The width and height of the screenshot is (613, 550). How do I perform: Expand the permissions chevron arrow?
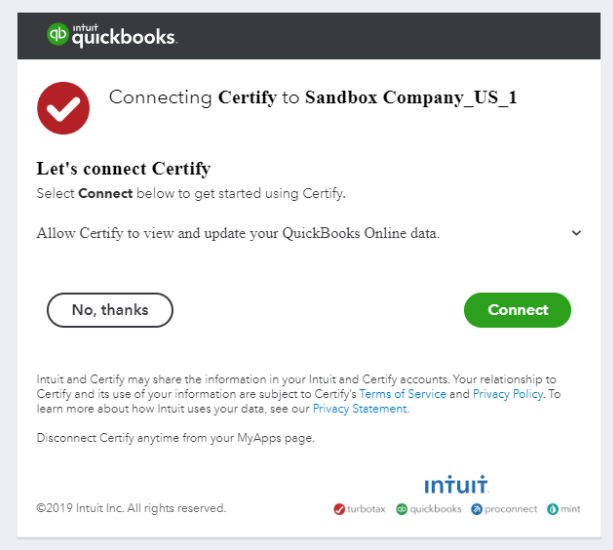pos(576,233)
